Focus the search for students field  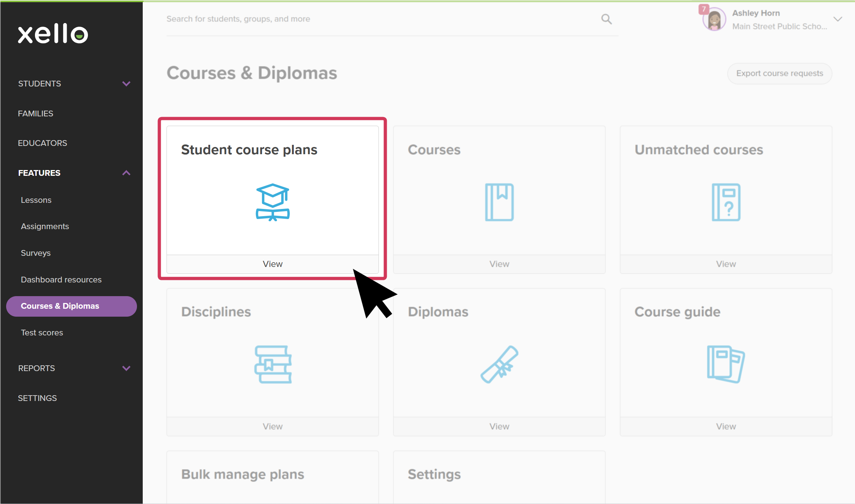click(x=382, y=19)
